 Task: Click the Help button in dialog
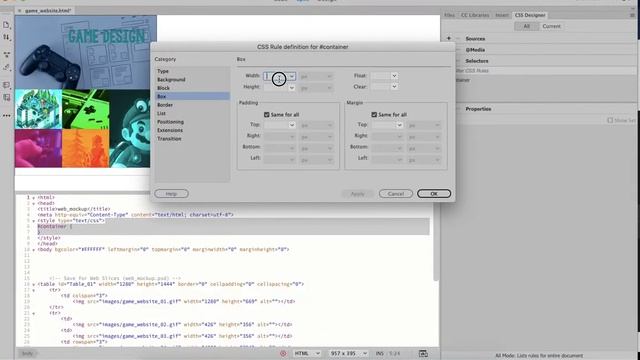tap(171, 193)
